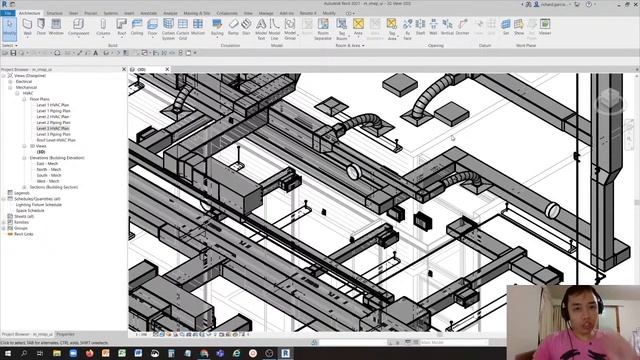This screenshot has height=360, width=640.
Task: Open the Select panel dropdown
Action: pyautogui.click(x=9, y=45)
